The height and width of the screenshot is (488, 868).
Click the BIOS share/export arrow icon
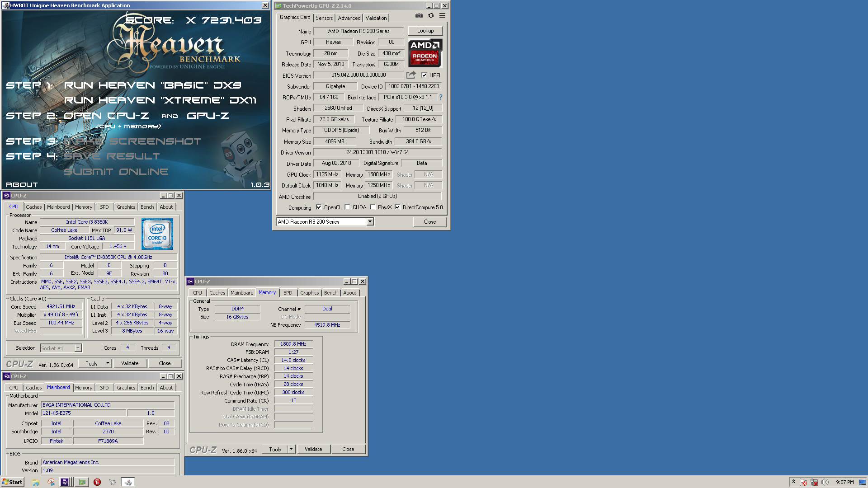click(x=411, y=75)
